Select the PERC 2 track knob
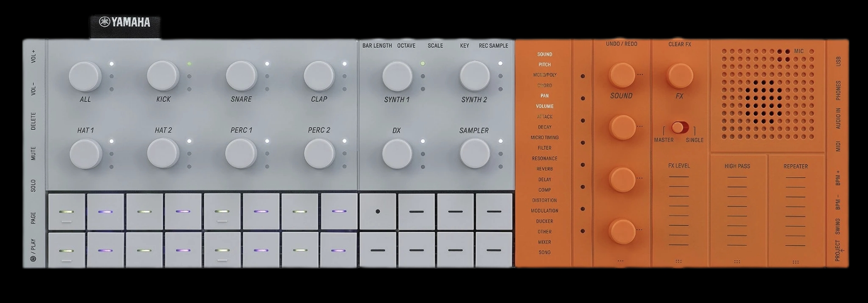Viewport: 868px width, 303px height. point(319,154)
